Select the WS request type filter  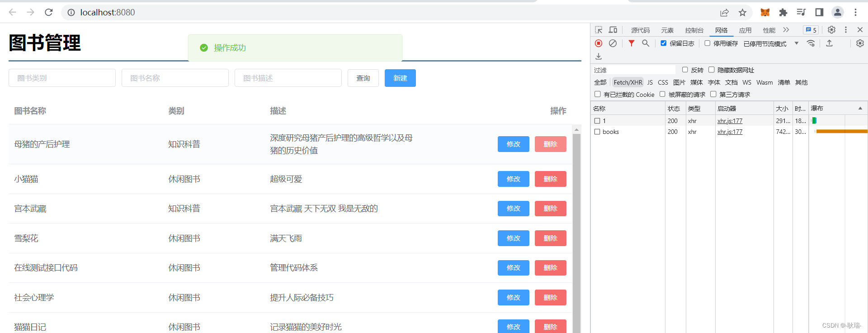[x=746, y=82]
